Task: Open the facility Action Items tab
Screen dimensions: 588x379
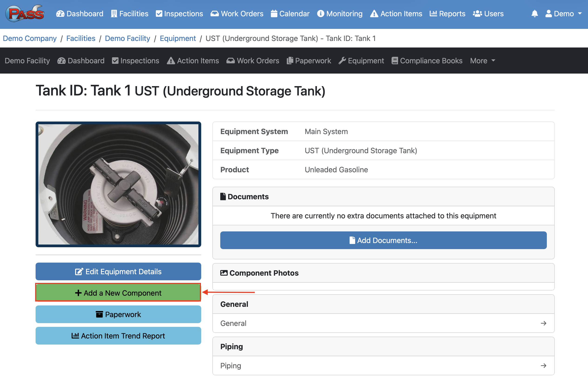Action: click(x=193, y=61)
